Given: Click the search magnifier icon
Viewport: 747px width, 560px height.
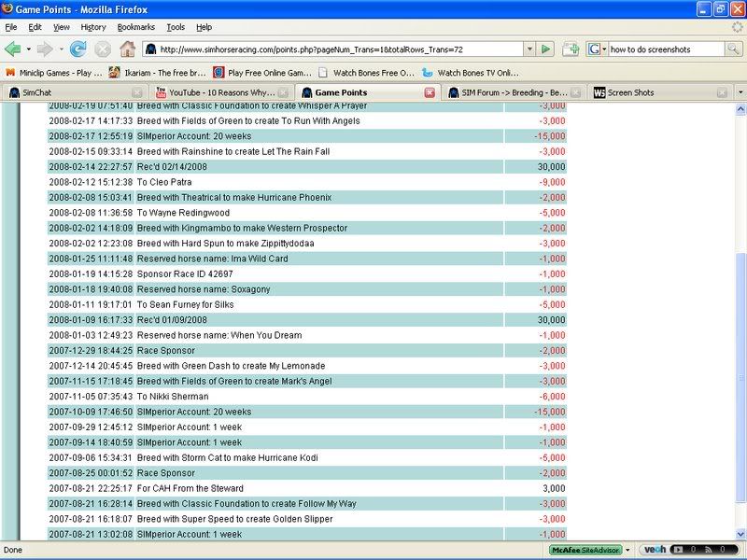Looking at the screenshot, I should coord(737,49).
